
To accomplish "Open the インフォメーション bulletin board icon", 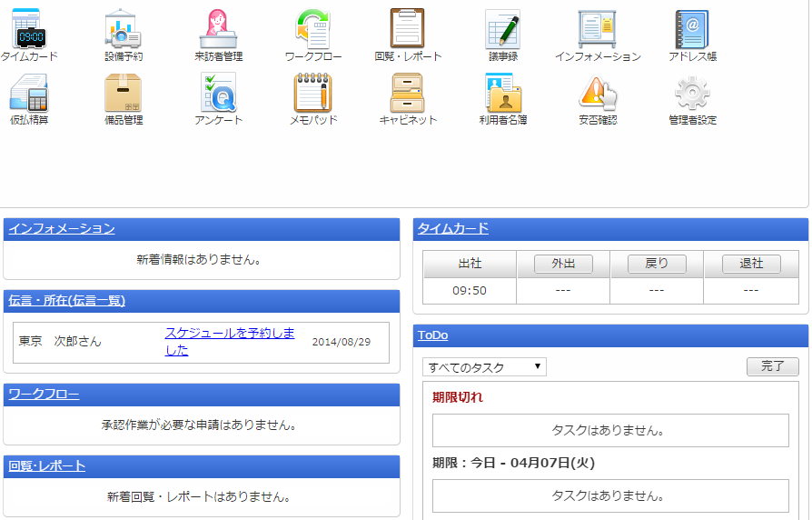I will pos(598,29).
